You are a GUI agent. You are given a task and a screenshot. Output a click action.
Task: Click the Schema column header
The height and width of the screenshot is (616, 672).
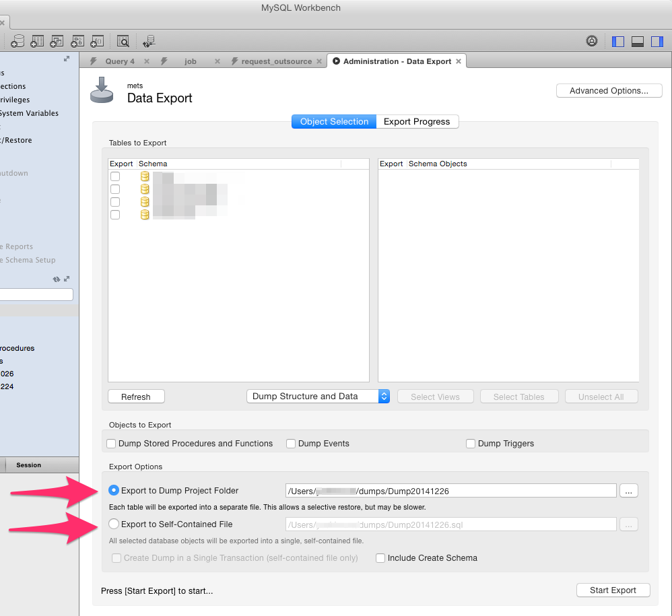tap(239, 164)
